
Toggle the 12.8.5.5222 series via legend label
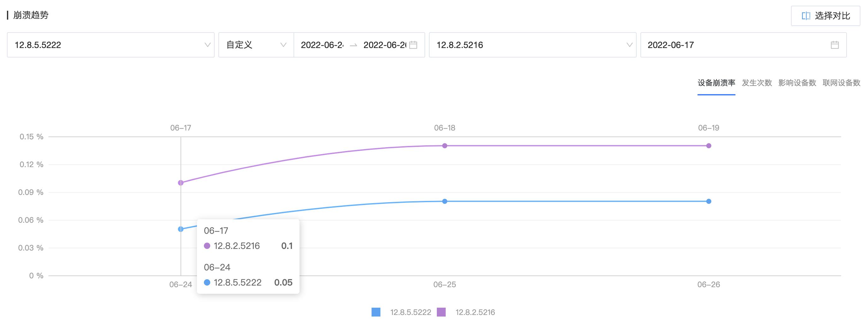point(410,312)
